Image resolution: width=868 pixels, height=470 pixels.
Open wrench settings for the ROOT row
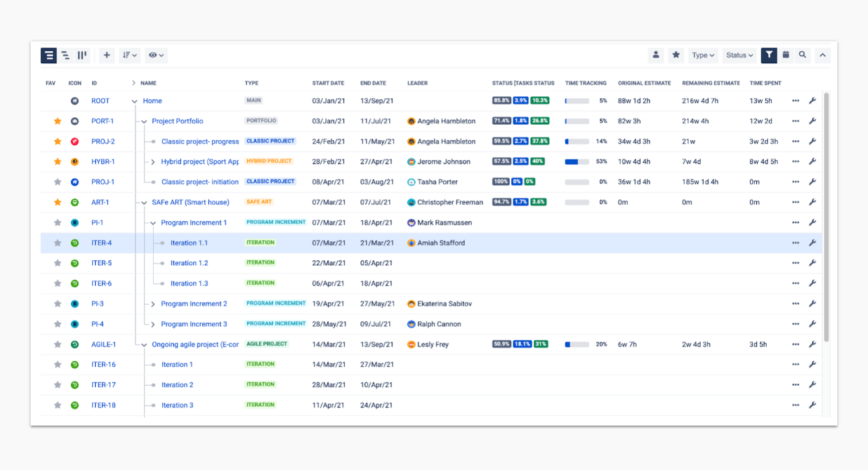(x=812, y=101)
